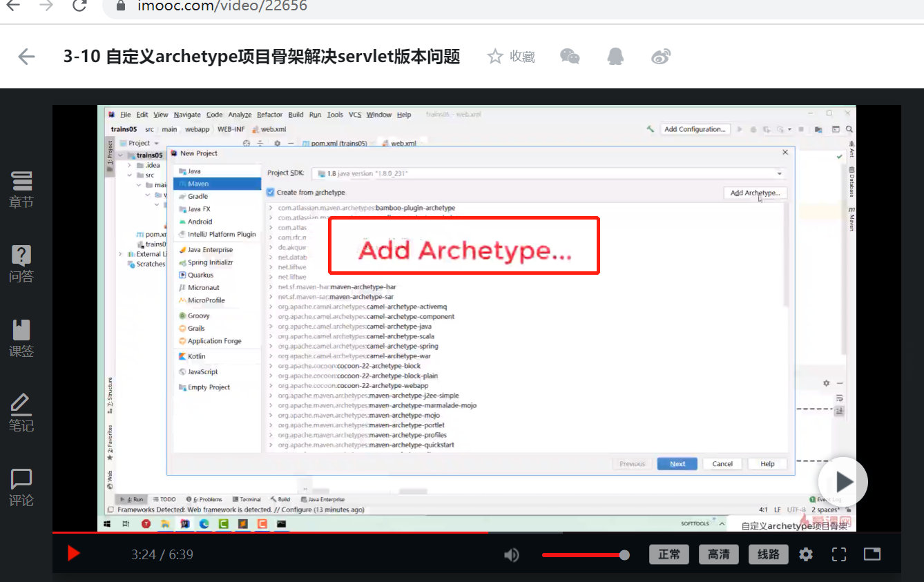Image resolution: width=924 pixels, height=582 pixels.
Task: Open the Navigate menu in IntelliJ
Action: coord(187,115)
